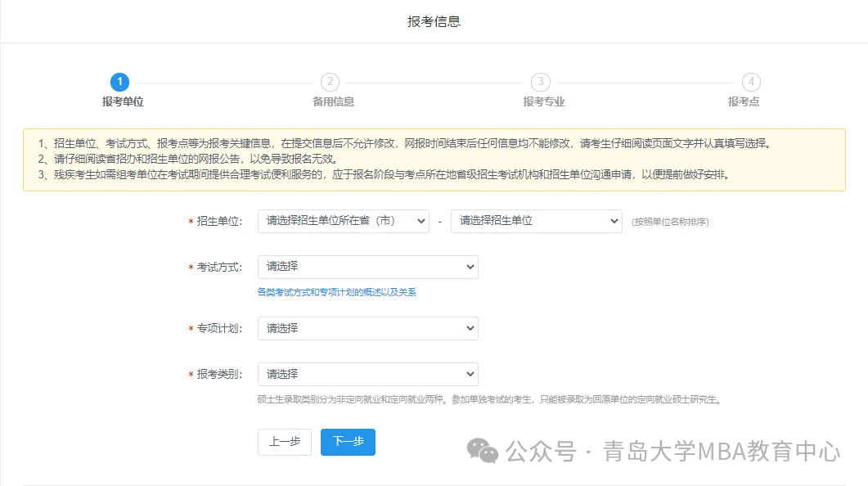
Task: Select the 备用信息 step label
Action: 333,102
